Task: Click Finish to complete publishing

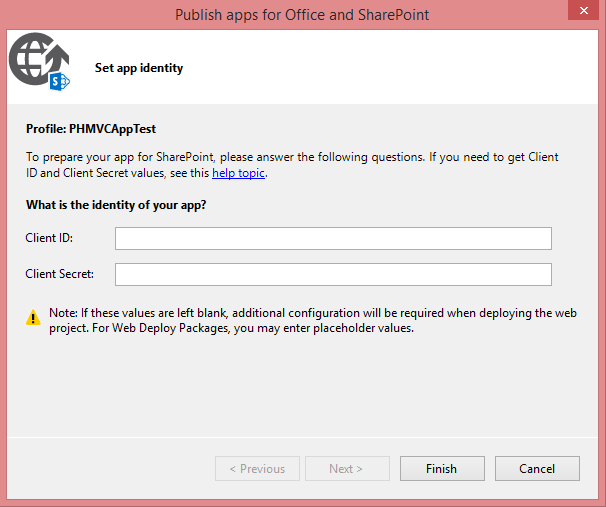Action: [x=442, y=468]
